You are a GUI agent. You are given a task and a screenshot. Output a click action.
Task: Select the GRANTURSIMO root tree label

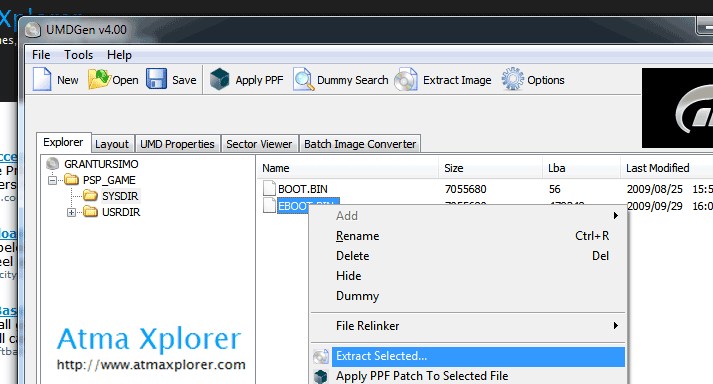(x=101, y=164)
